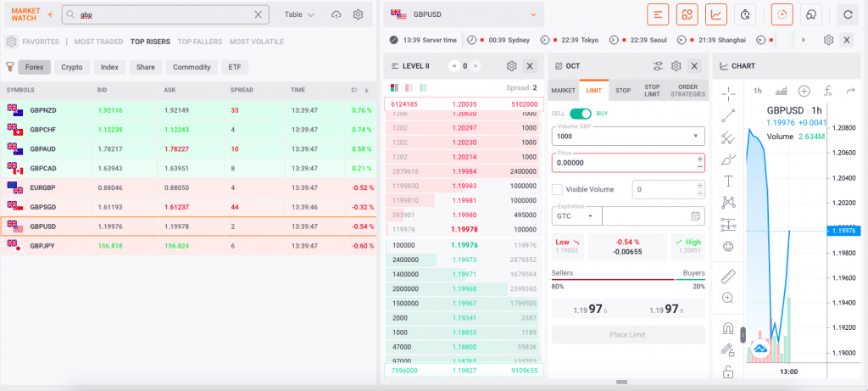Toggle the Level II panel toolbar button
868x391 pixels.
pyautogui.click(x=658, y=14)
